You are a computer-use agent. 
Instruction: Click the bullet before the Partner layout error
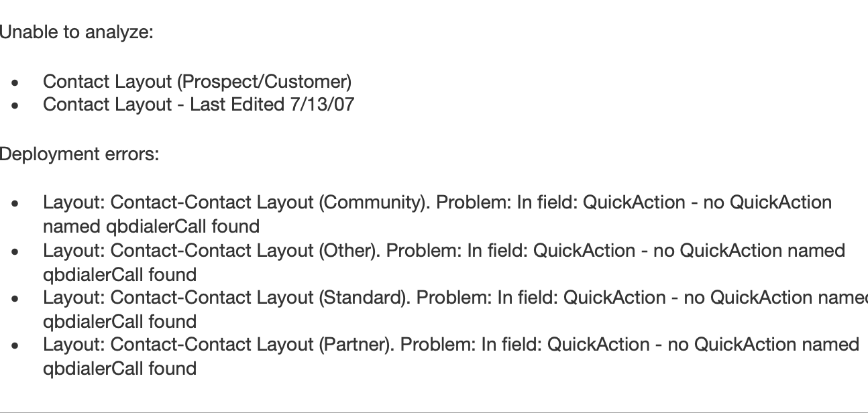(15, 346)
